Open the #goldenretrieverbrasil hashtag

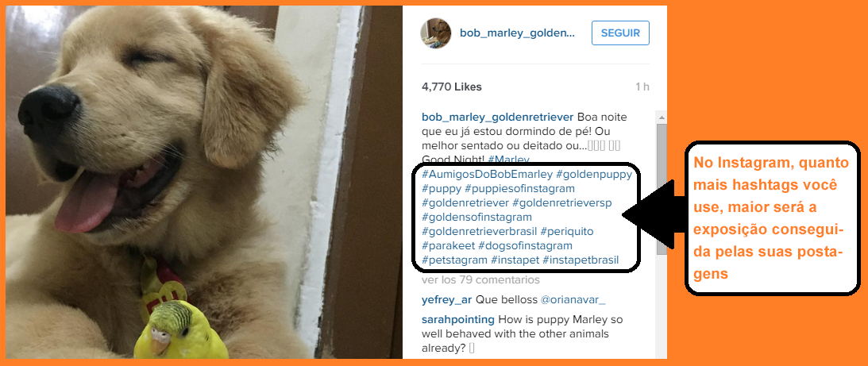click(x=480, y=231)
